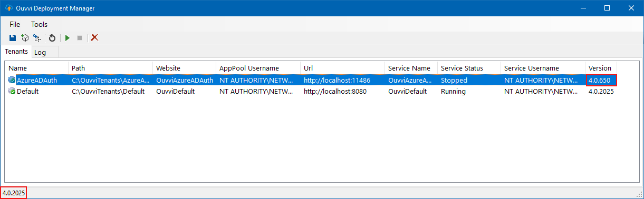Click path C:\OuvviTenants\Default
This screenshot has width=644, height=199.
click(x=108, y=91)
